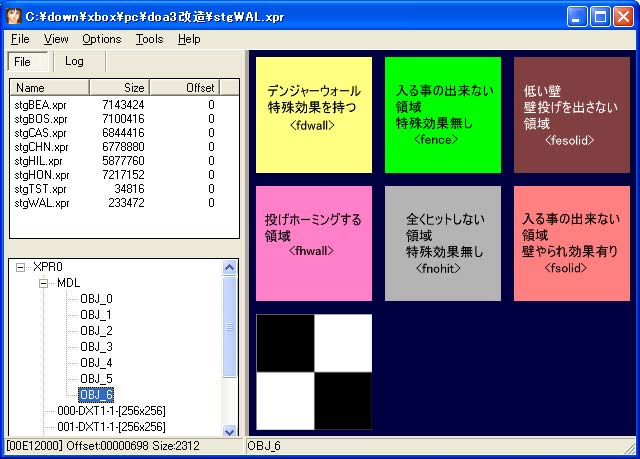Sort by Offset column header
640x459 pixels.
[x=184, y=88]
